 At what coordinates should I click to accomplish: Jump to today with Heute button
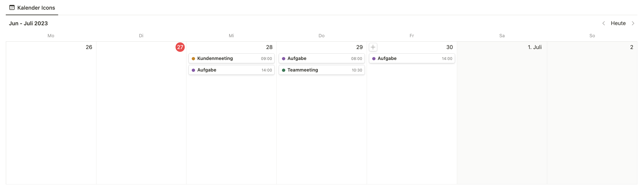(618, 23)
